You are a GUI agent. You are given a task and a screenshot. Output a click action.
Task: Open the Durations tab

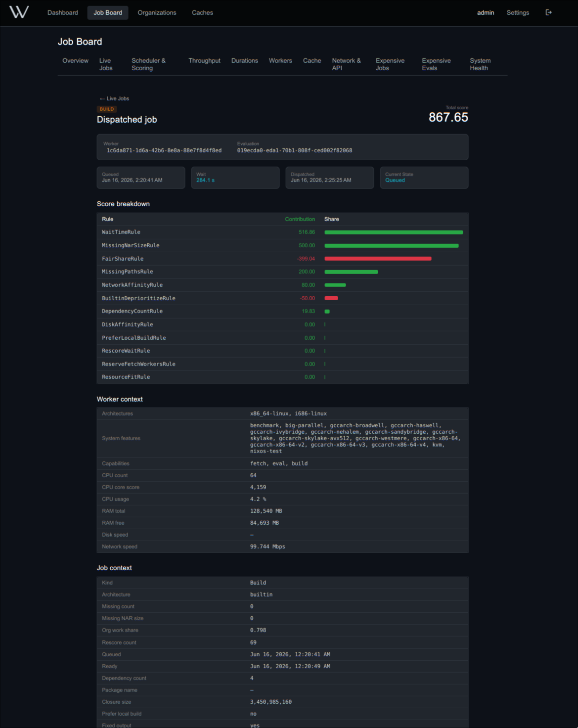point(245,61)
